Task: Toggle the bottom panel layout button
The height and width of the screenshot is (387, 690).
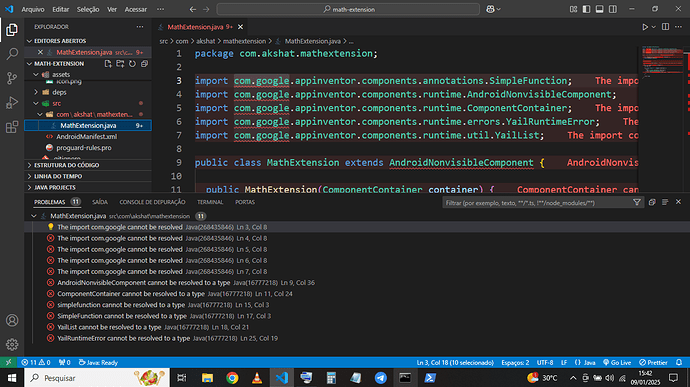Action: [x=599, y=9]
